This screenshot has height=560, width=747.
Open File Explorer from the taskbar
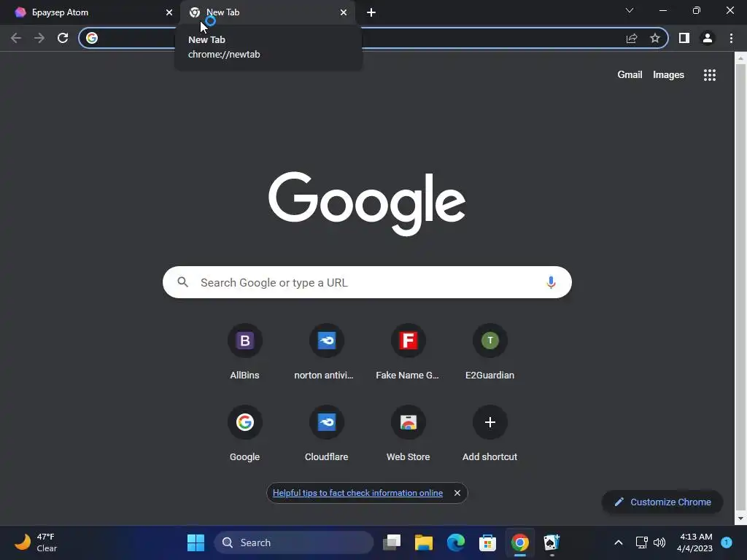[424, 542]
